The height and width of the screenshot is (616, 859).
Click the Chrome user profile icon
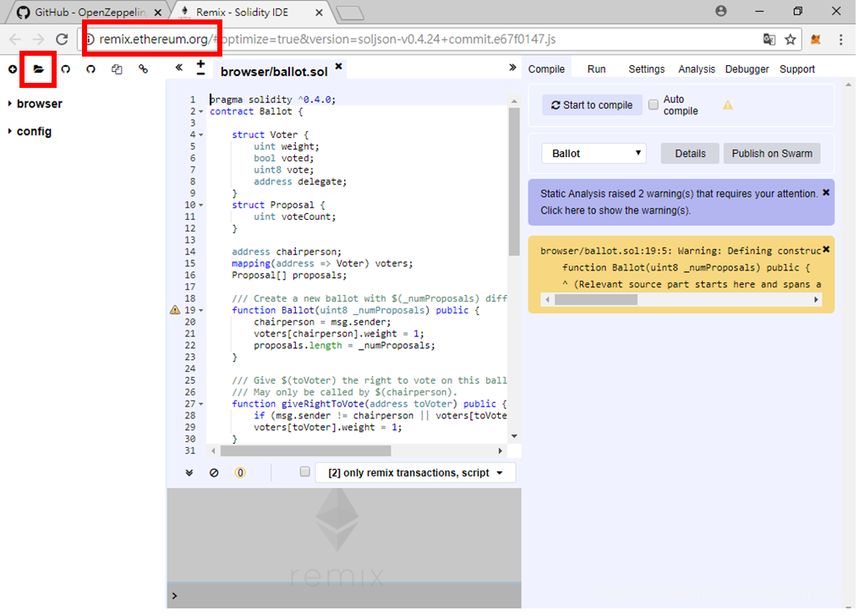(721, 11)
